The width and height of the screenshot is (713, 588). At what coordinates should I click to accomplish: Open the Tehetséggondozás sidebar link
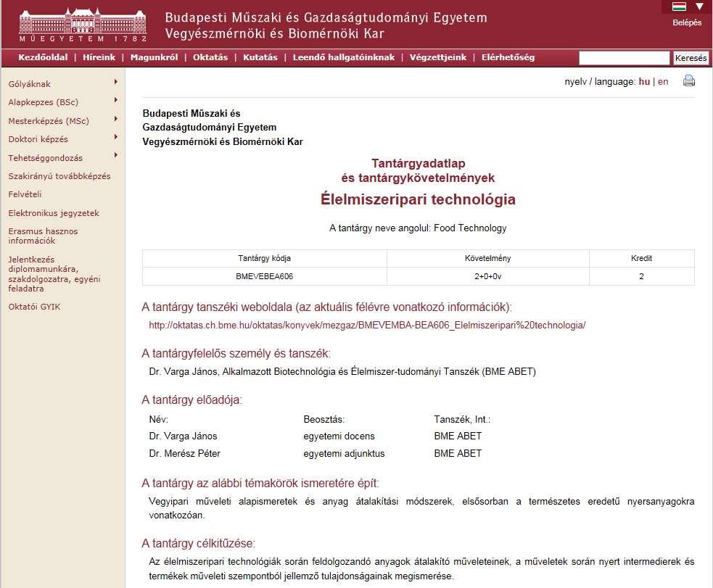click(46, 157)
